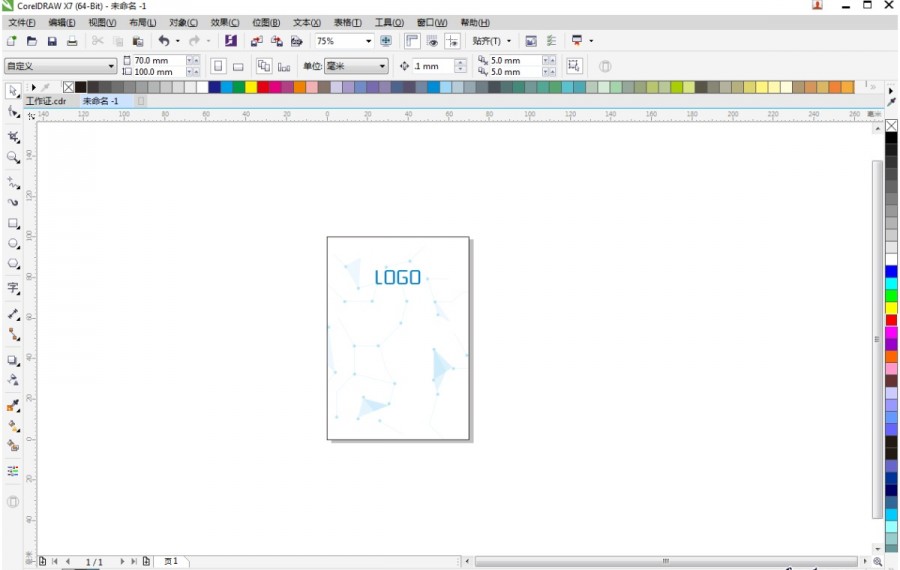This screenshot has height=570, width=900.
Task: Open the zoom level 75% dropdown
Action: (x=368, y=41)
